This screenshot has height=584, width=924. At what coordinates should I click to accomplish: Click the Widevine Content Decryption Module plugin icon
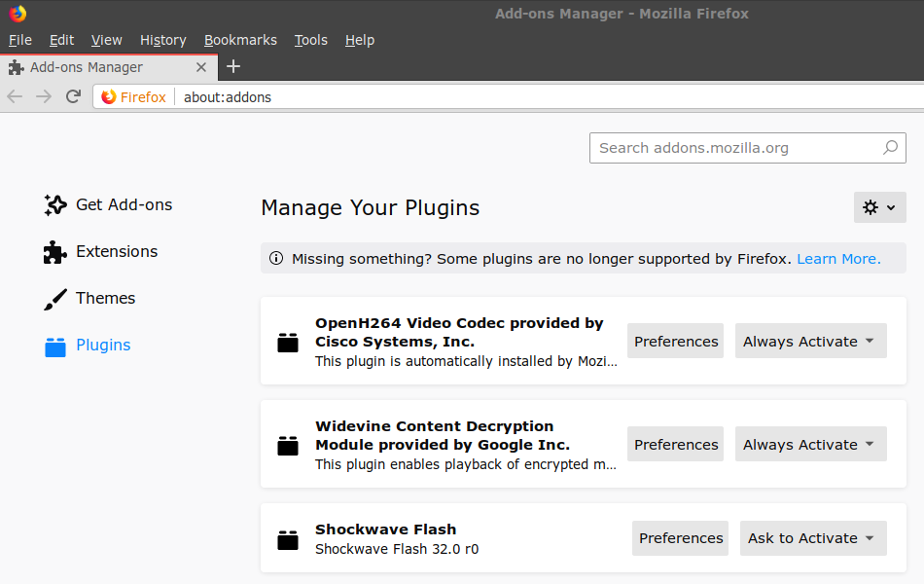(x=288, y=446)
